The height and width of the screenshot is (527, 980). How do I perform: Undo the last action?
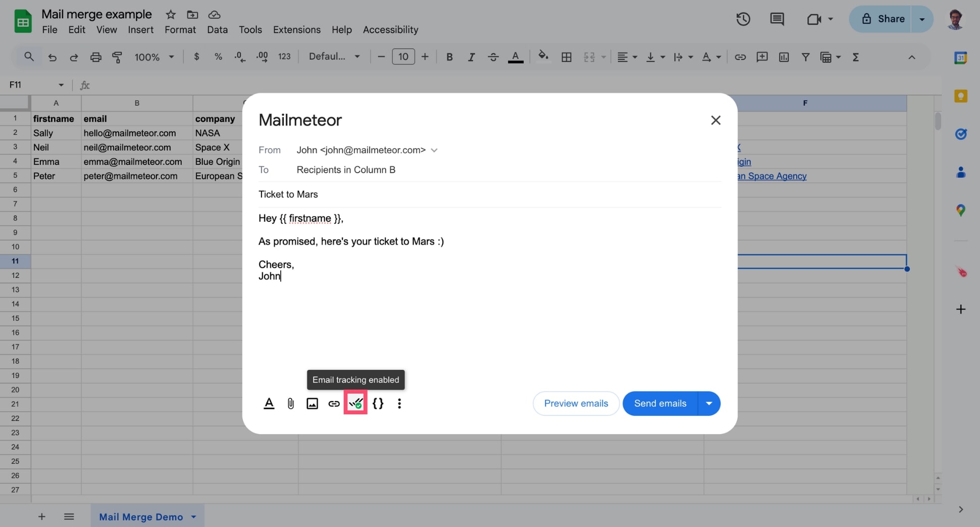52,57
